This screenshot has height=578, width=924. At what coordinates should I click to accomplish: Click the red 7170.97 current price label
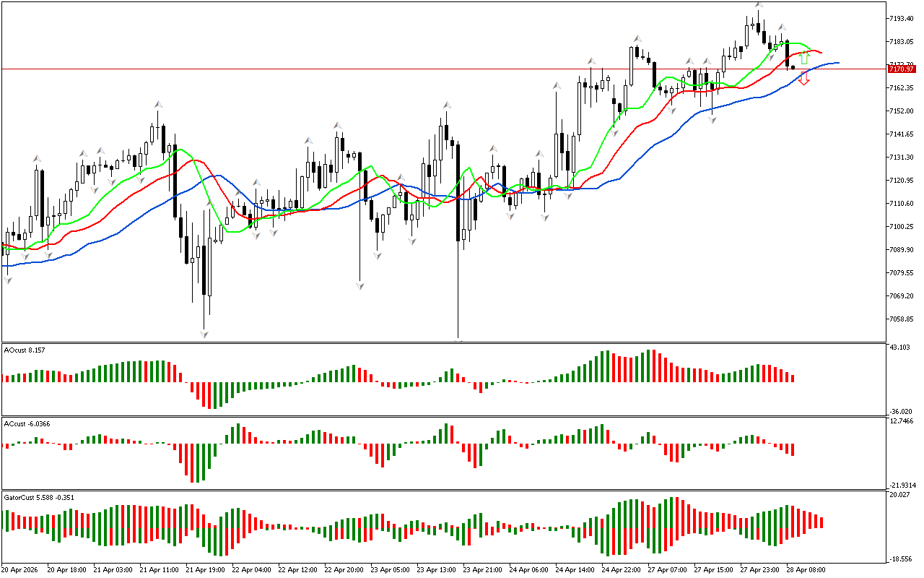click(x=903, y=69)
